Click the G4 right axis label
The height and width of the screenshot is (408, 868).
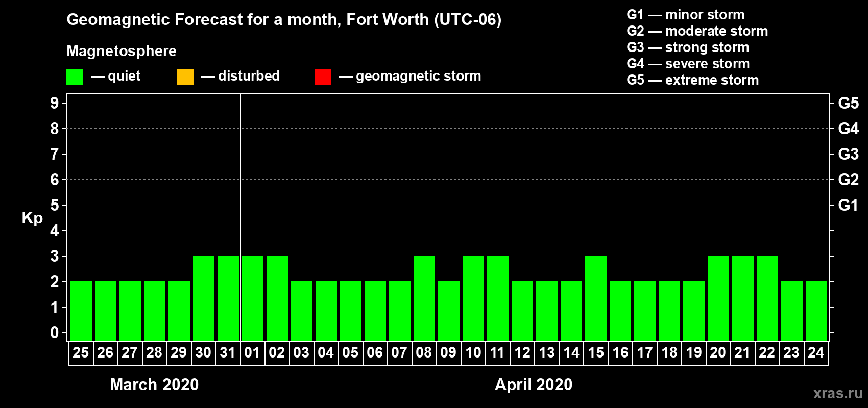[849, 129]
